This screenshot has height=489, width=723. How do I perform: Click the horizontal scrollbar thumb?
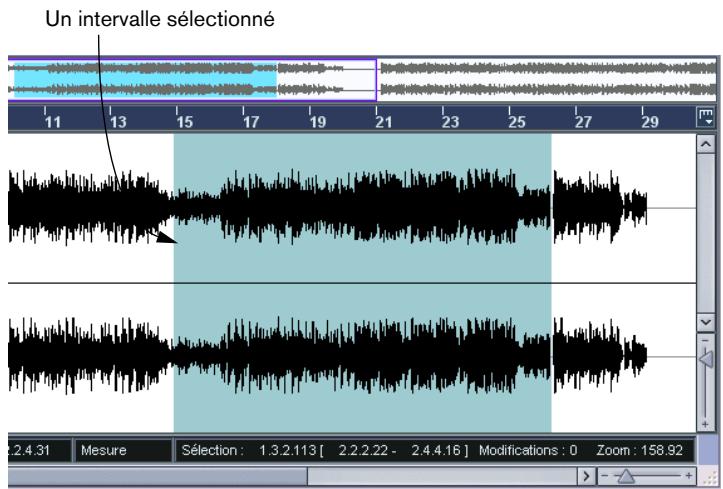(x=158, y=476)
